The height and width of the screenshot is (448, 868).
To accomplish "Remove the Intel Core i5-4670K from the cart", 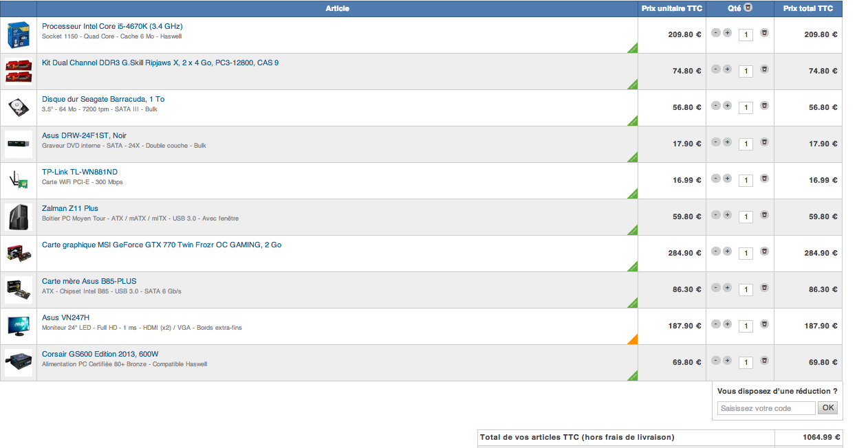I will pos(764,33).
